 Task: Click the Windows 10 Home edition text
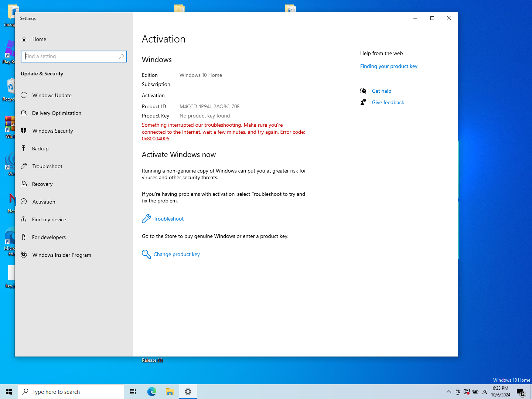(201, 75)
